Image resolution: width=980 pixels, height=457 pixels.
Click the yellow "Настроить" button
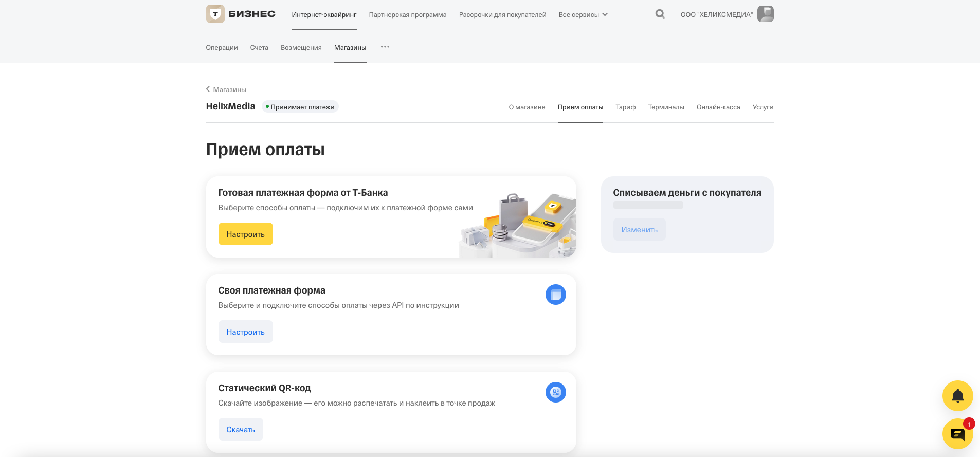coord(245,234)
